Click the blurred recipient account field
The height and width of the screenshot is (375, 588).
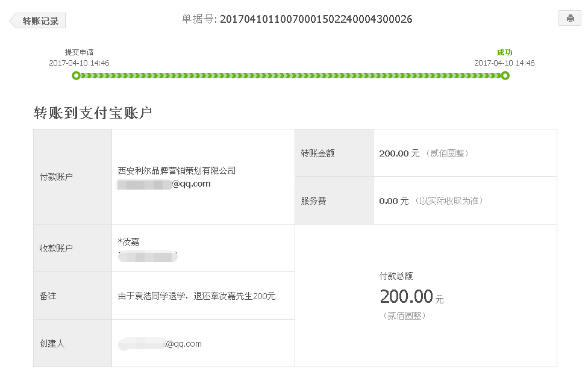(148, 256)
